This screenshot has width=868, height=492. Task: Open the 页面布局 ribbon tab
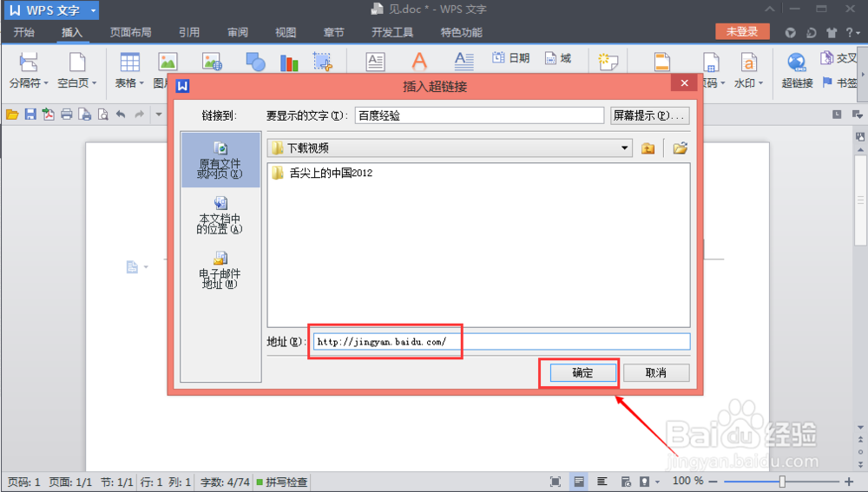click(131, 32)
